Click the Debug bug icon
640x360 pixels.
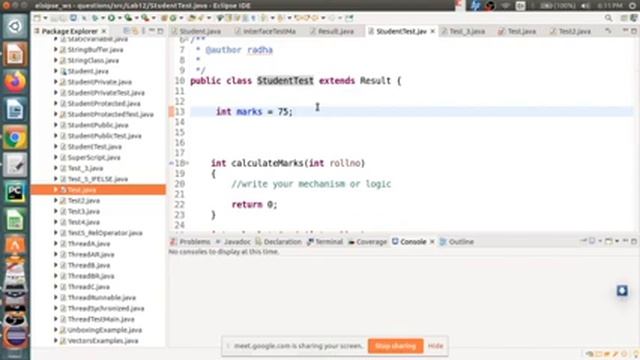point(95,18)
